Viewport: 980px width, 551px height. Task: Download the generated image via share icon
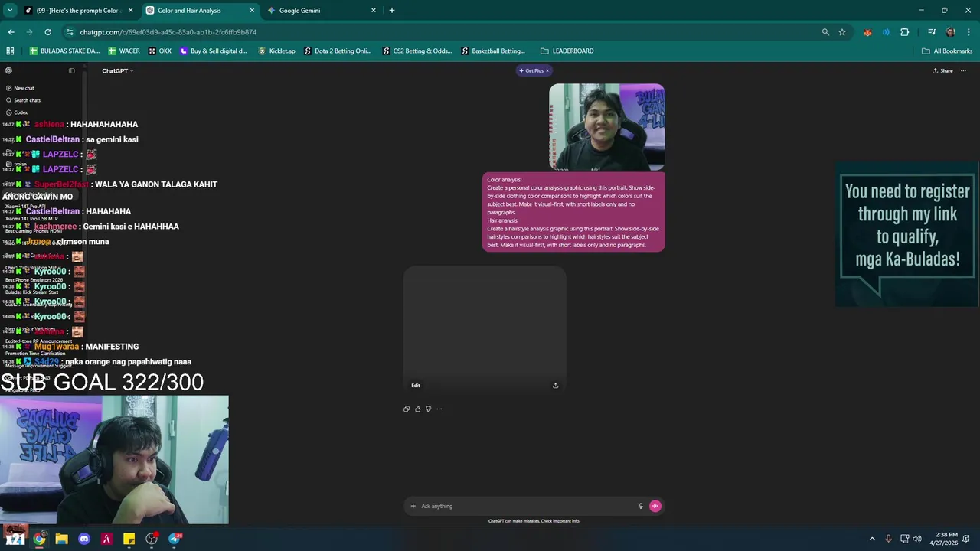tap(555, 385)
